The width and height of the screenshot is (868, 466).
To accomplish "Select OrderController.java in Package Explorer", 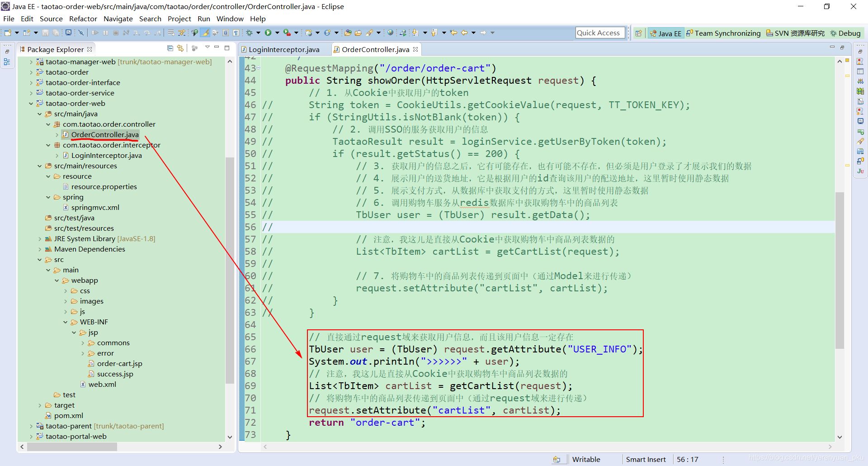I will pyautogui.click(x=105, y=135).
